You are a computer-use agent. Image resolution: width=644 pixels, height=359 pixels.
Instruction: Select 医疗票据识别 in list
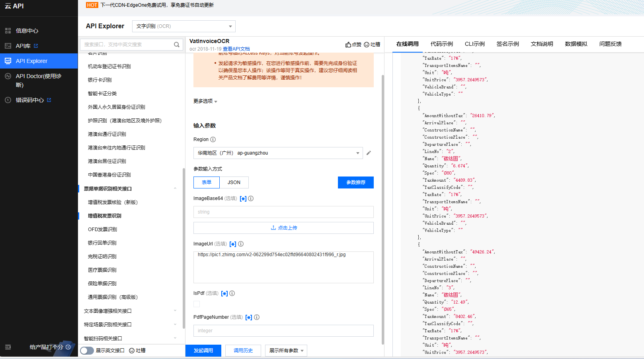[x=102, y=270]
